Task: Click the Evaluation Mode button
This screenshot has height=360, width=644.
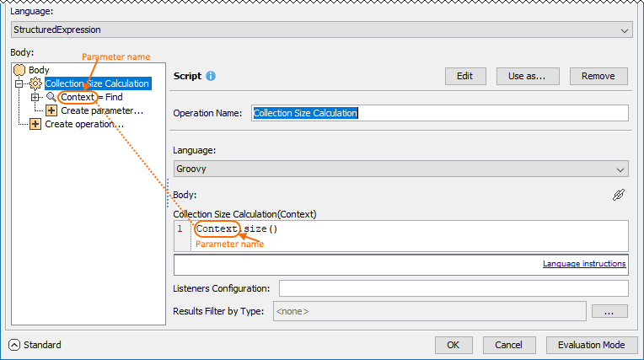Action: (592, 345)
